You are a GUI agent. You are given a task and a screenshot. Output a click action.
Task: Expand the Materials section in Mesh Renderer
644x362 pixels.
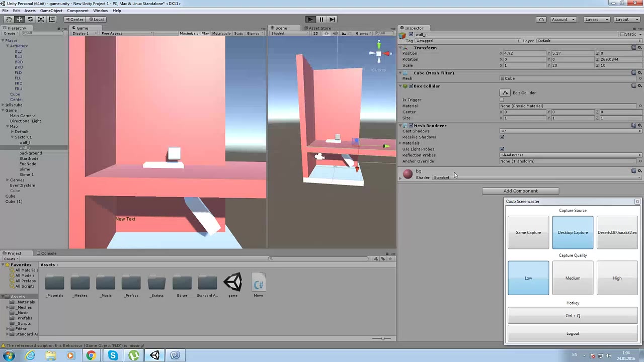pyautogui.click(x=400, y=143)
